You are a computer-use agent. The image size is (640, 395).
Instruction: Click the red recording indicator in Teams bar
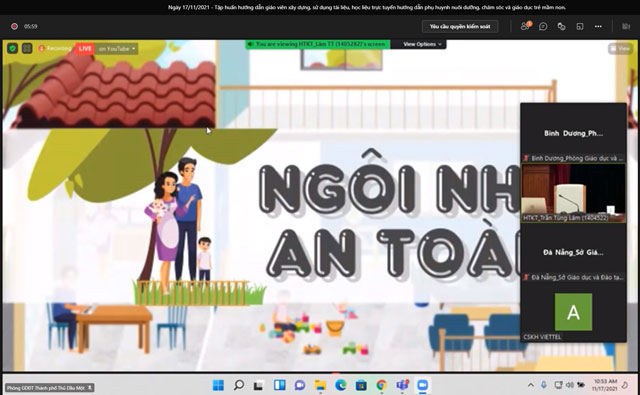[x=14, y=27]
